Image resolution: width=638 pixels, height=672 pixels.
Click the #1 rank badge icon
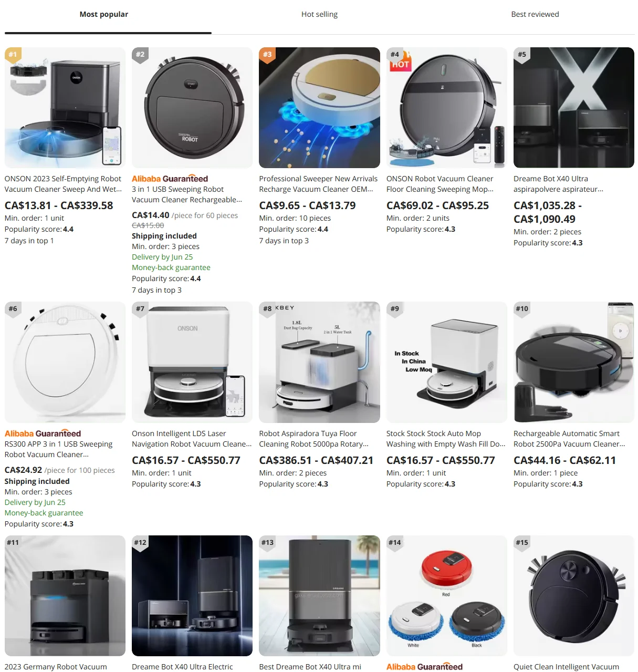tap(13, 55)
